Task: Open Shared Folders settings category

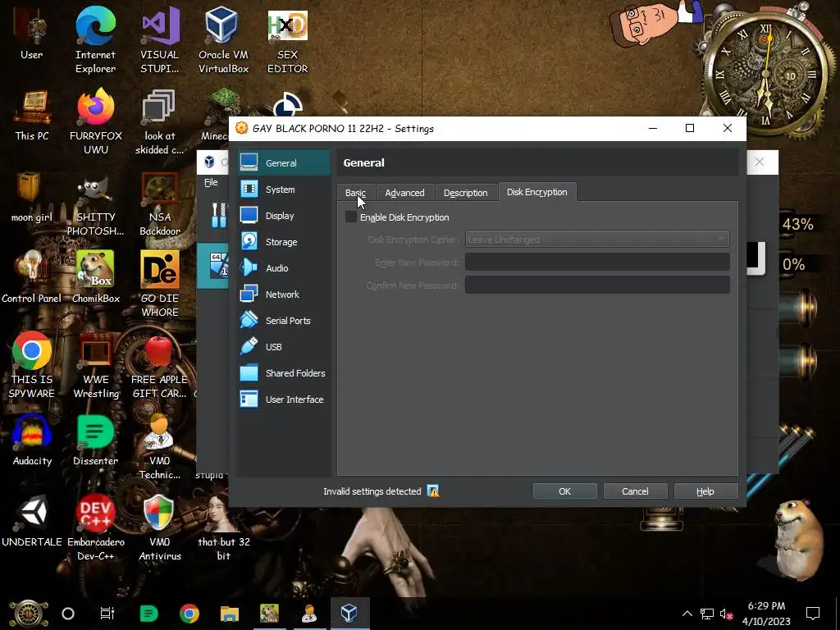Action: tap(283, 373)
